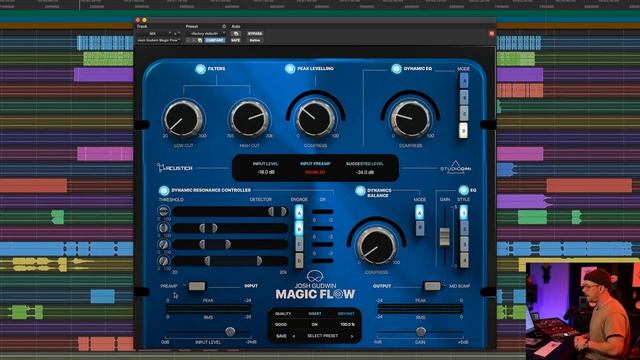640x360 pixels.
Task: Open the factory default preset dropdown
Action: (x=207, y=33)
